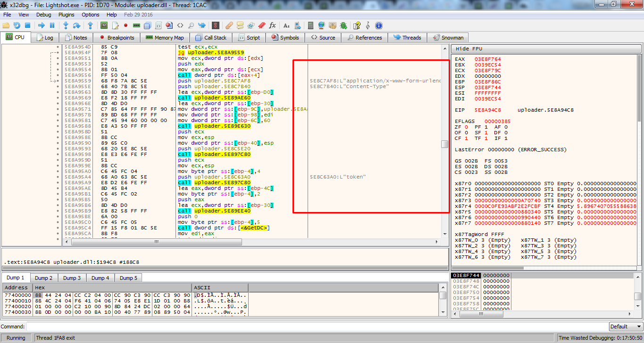Switch to the Memory Map tab
The height and width of the screenshot is (343, 644).
pyautogui.click(x=165, y=38)
